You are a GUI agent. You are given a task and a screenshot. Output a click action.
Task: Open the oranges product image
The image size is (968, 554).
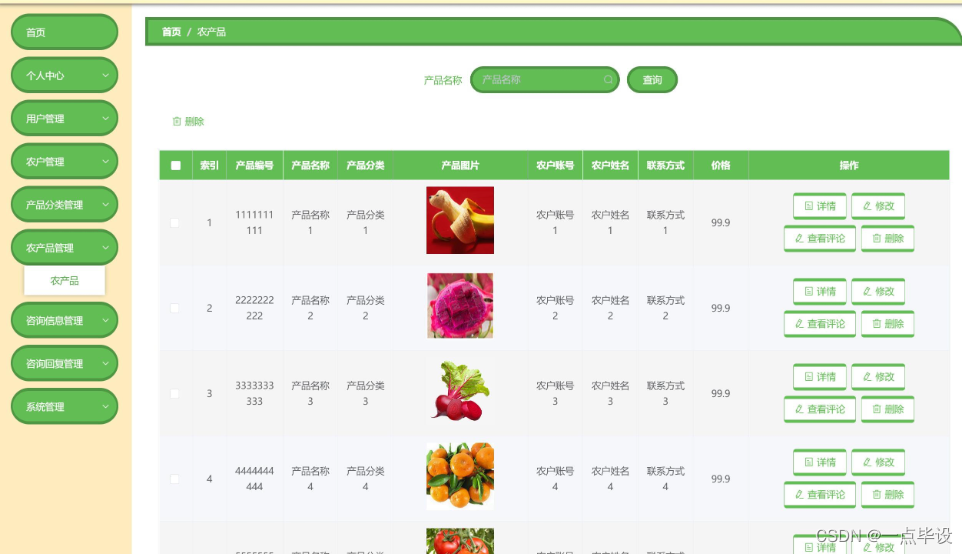460,476
